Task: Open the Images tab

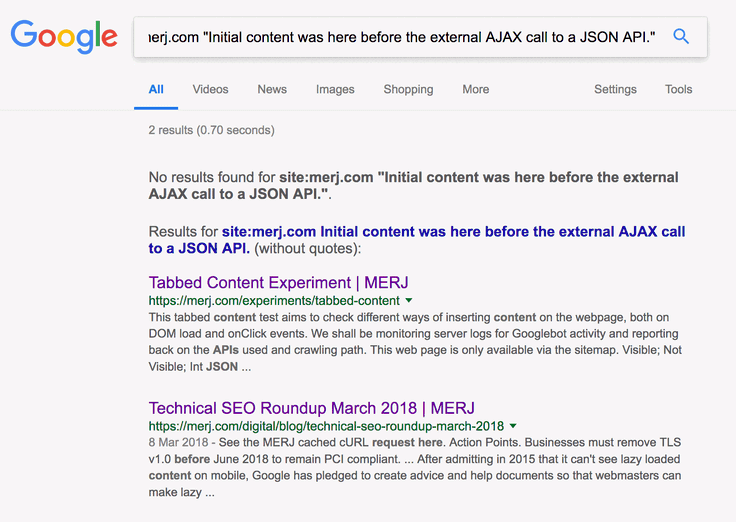Action: 335,89
